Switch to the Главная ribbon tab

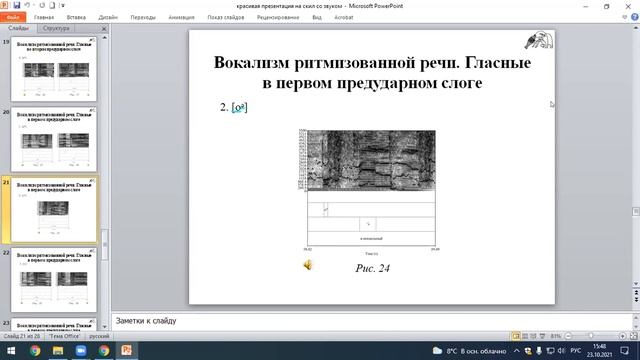[x=44, y=18]
